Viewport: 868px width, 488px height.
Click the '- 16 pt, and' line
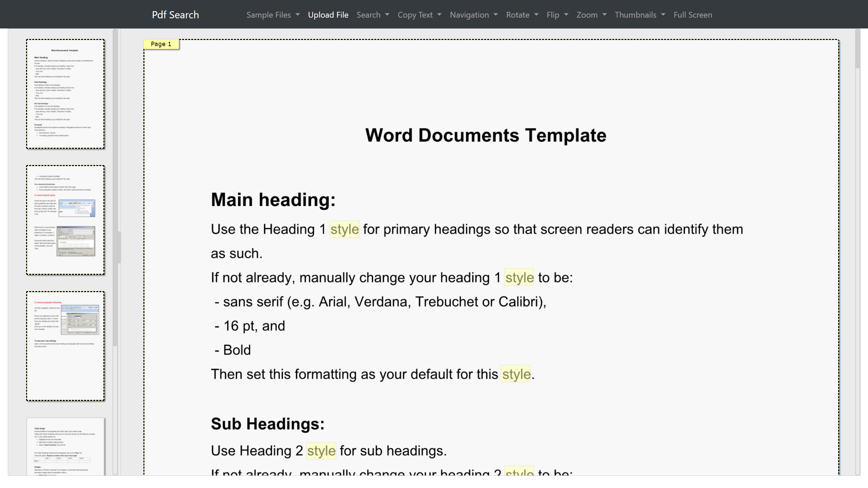pyautogui.click(x=250, y=326)
